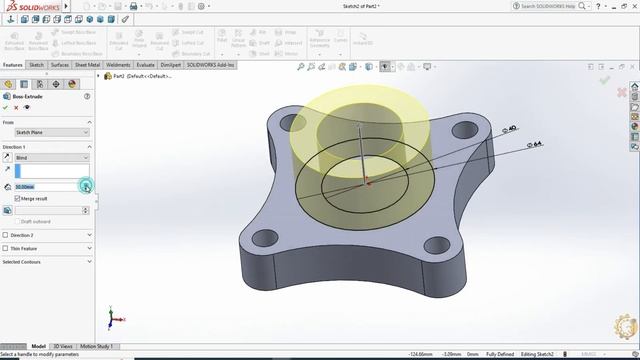Collapse the Direction 1 section chevron
This screenshot has height=360, width=640.
pyautogui.click(x=89, y=147)
